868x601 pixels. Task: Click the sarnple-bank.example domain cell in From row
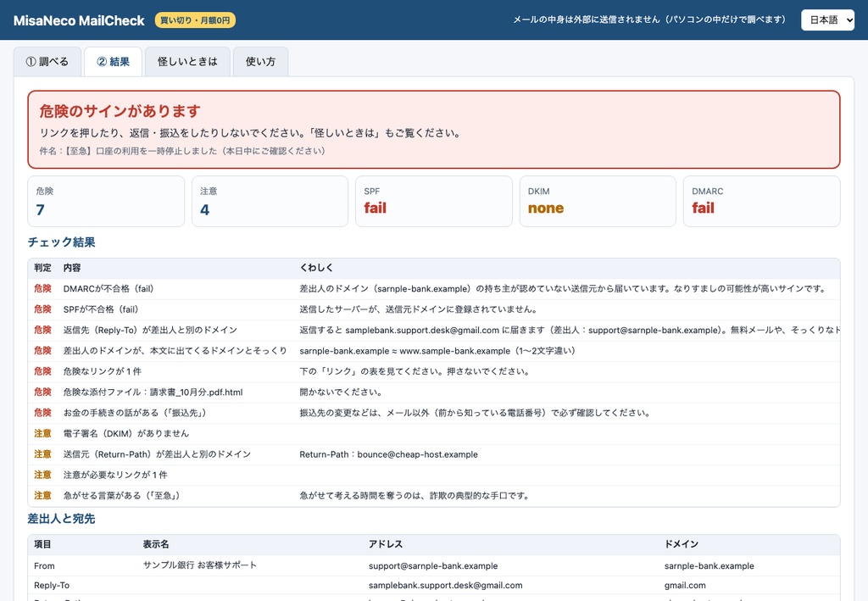click(x=709, y=565)
